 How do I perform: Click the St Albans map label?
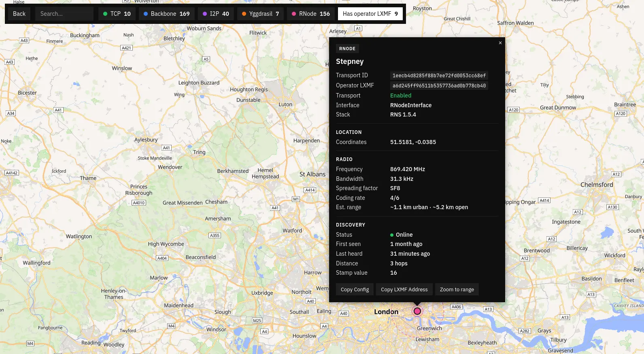[x=312, y=174]
